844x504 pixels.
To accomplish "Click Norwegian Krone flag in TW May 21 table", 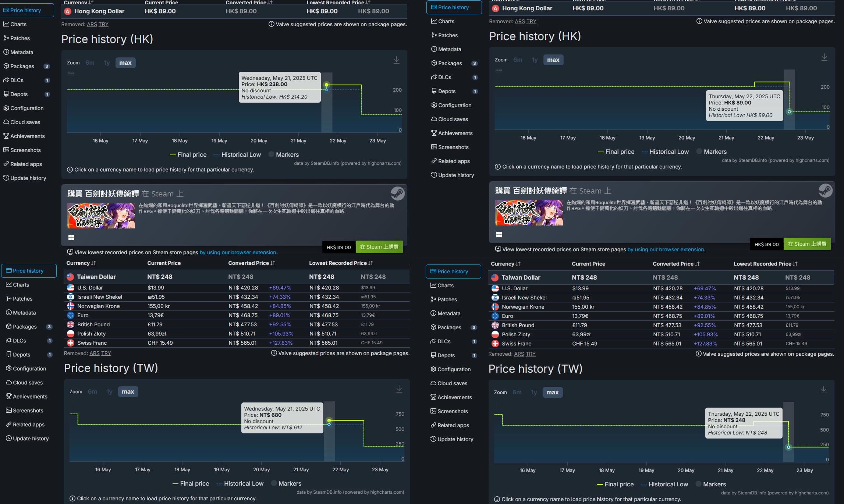I will (71, 306).
